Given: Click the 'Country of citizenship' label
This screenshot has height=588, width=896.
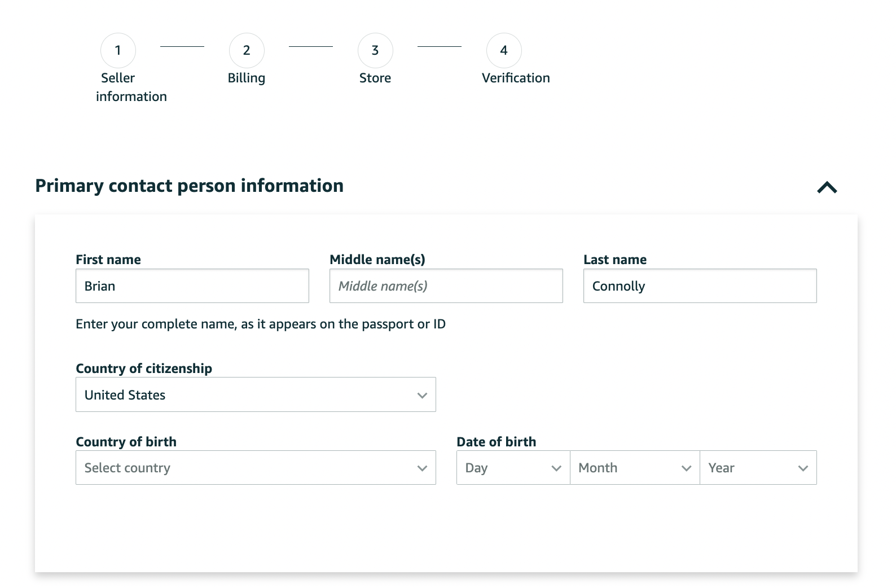Looking at the screenshot, I should (144, 368).
